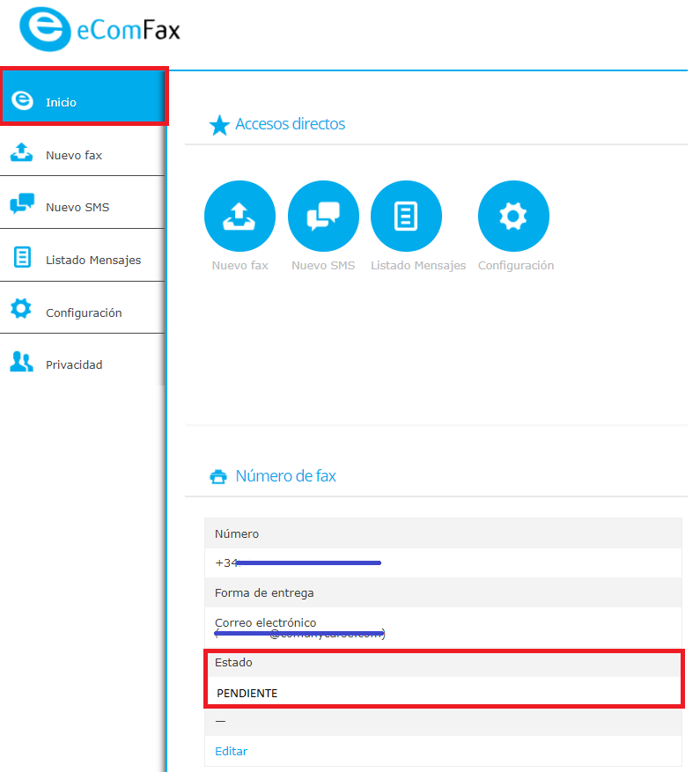Viewport: 700px width, 772px height.
Task: Click the round Configuración gear shortcut icon
Action: [x=513, y=217]
